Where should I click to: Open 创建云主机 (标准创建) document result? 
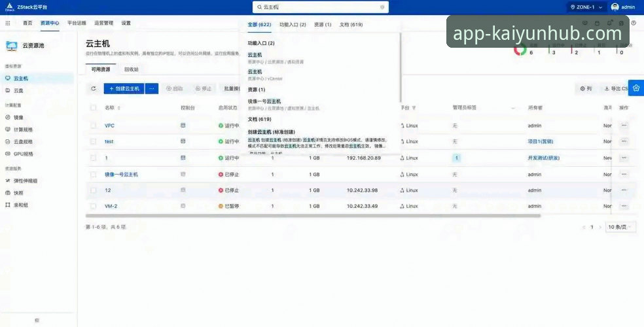pos(272,131)
